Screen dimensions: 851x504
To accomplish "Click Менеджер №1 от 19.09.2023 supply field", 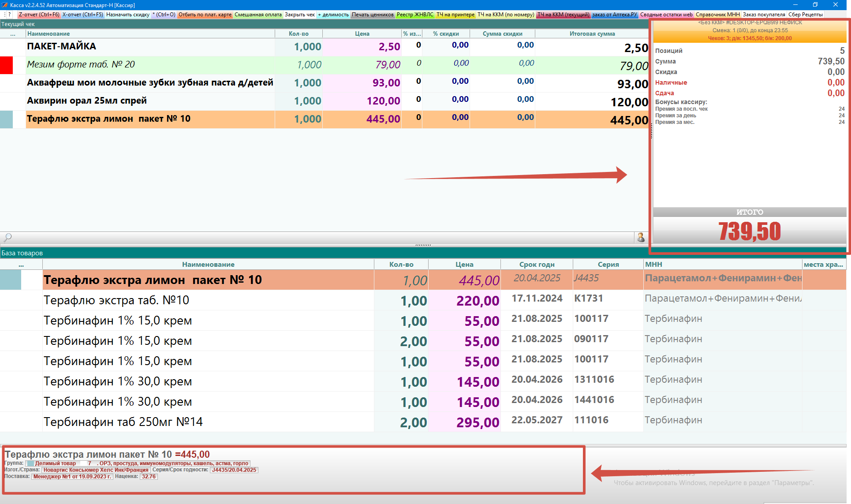I will tap(72, 477).
